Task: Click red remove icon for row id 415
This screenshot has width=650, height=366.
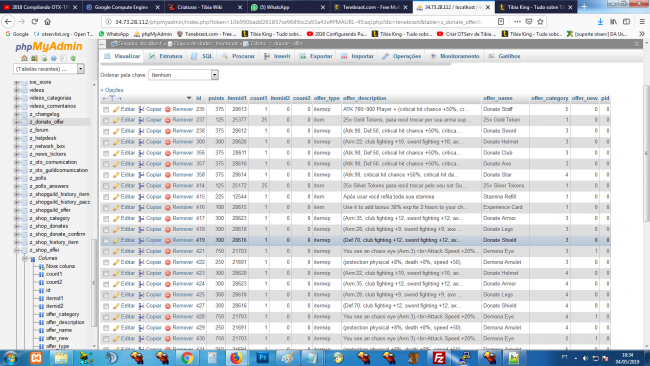Action: pyautogui.click(x=167, y=197)
